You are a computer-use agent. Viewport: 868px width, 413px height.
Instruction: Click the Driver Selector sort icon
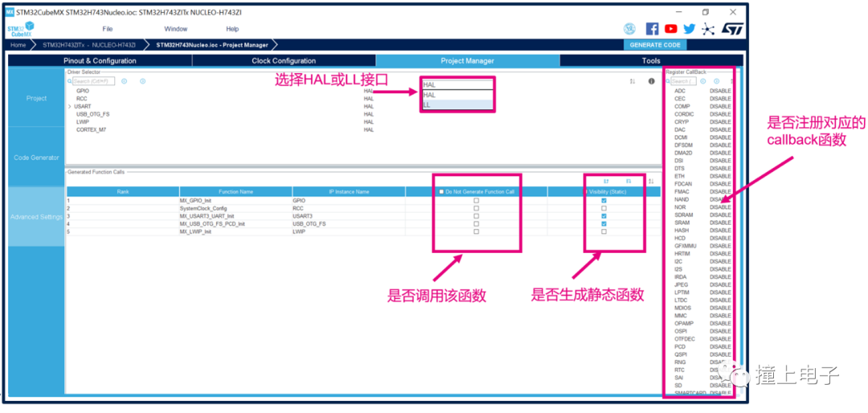(633, 81)
